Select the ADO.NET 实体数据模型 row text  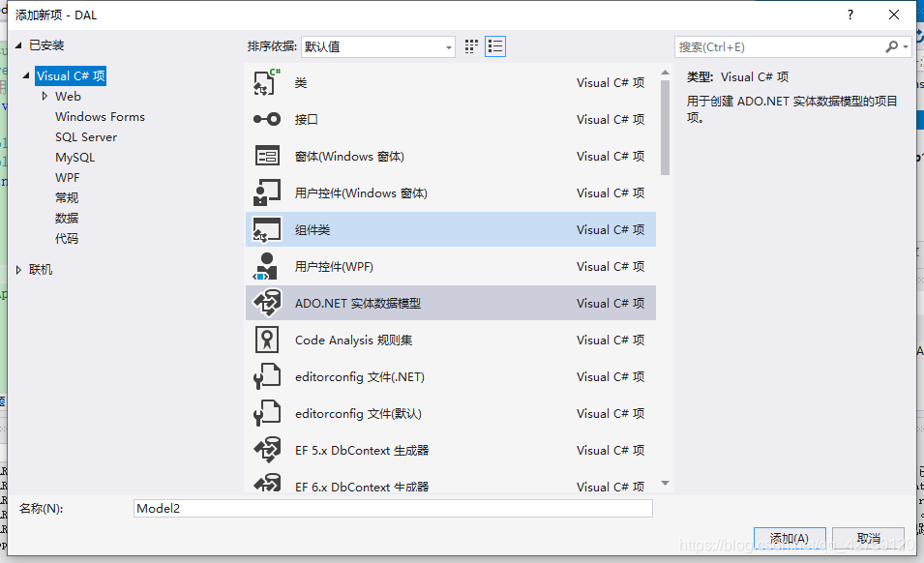click(x=358, y=304)
